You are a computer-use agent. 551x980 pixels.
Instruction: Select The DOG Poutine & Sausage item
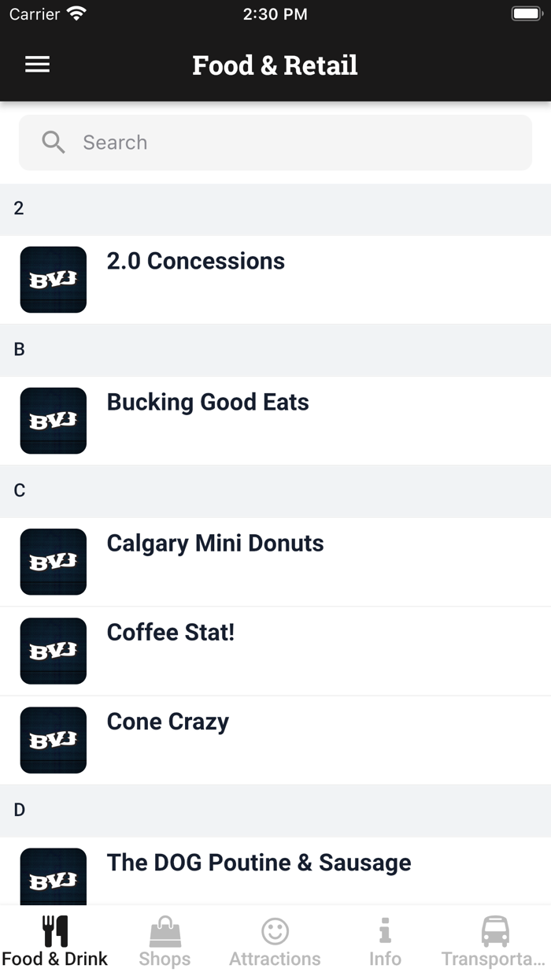[275, 863]
